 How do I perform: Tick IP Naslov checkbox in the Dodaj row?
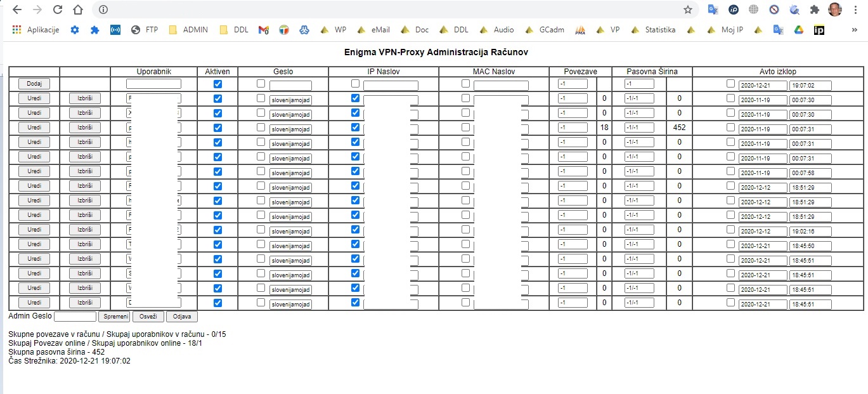pyautogui.click(x=355, y=83)
